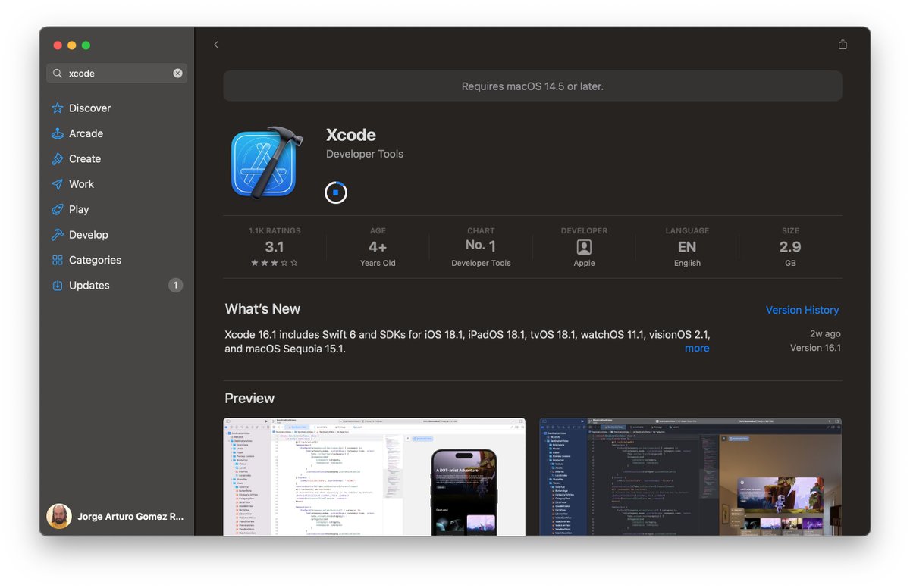This screenshot has height=588, width=910.
Task: Click the 4+ age rating info
Action: click(378, 247)
